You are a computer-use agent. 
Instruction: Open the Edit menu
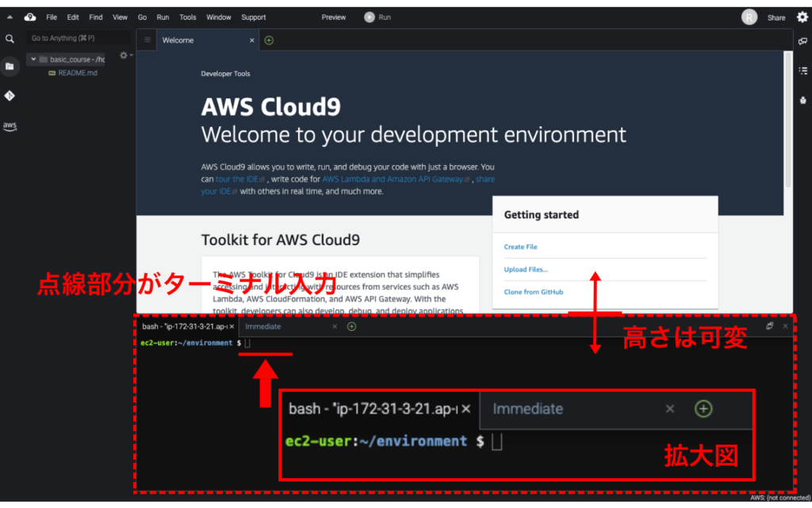(72, 17)
